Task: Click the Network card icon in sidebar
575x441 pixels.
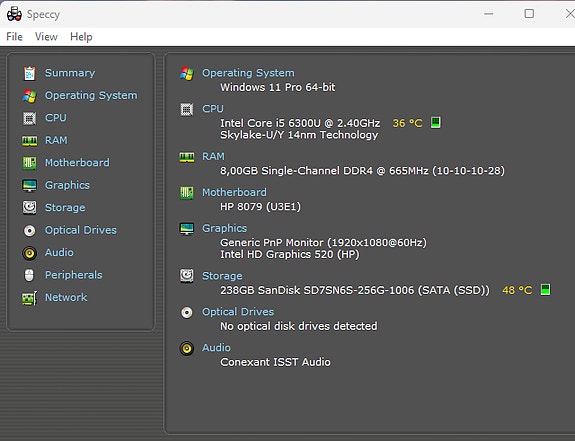Action: tap(29, 298)
